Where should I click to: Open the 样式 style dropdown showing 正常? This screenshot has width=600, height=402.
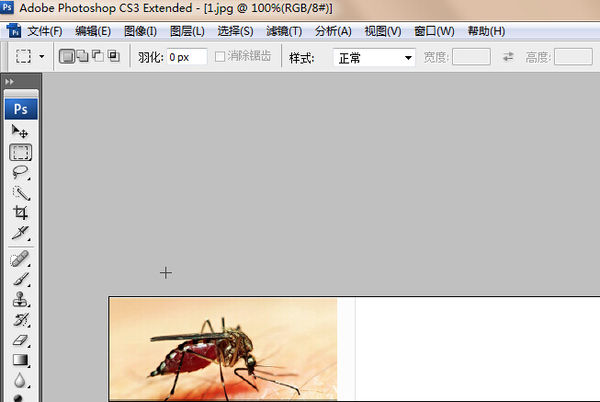coord(374,58)
